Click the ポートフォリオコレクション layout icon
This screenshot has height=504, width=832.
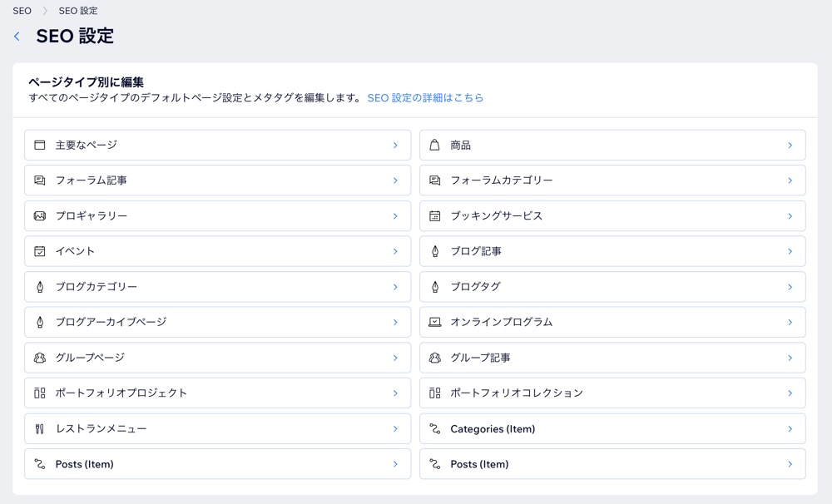coord(434,393)
